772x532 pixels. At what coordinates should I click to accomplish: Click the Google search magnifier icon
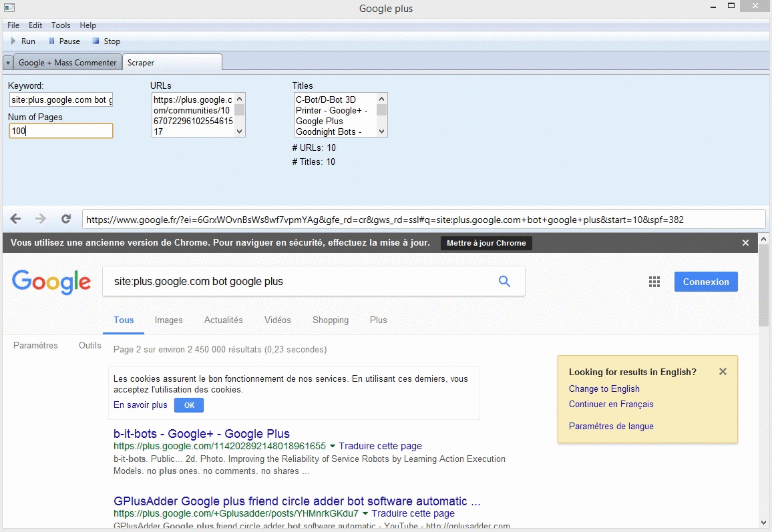pyautogui.click(x=504, y=281)
